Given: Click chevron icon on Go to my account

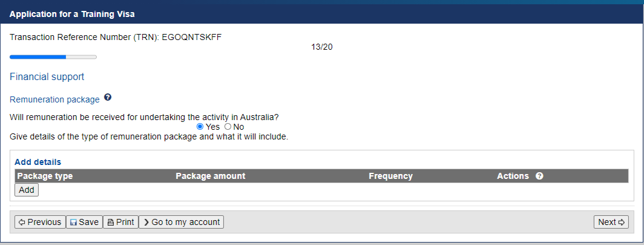Looking at the screenshot, I should pos(146,223).
